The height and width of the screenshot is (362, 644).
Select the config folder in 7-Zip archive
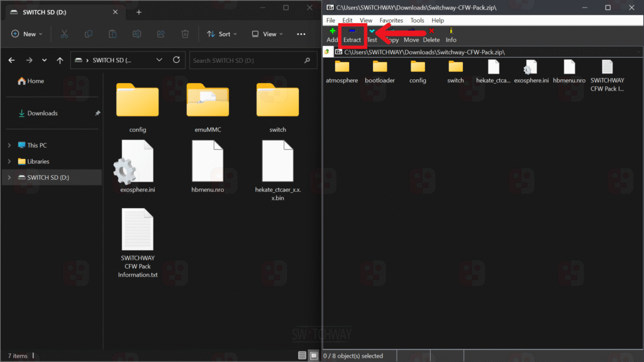coord(418,72)
